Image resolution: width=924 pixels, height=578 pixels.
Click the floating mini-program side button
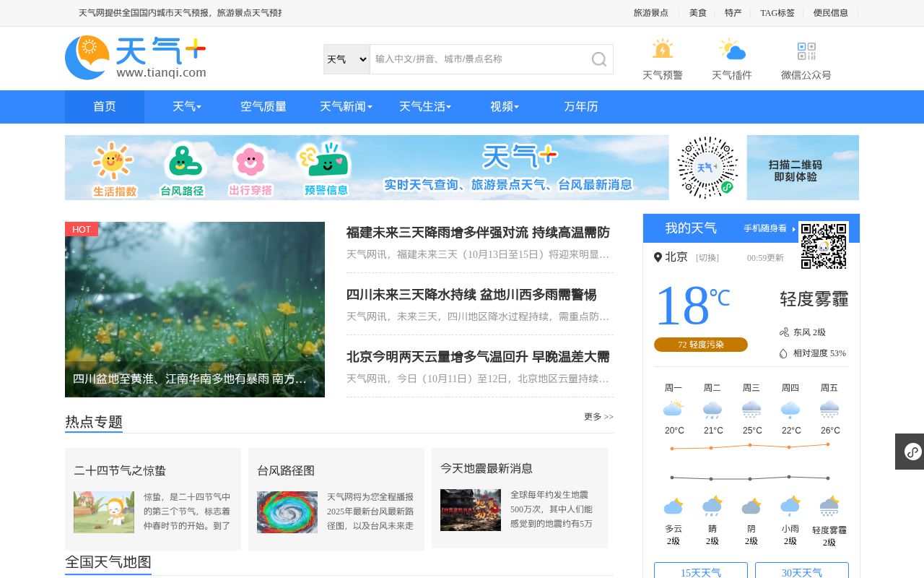[x=911, y=452]
